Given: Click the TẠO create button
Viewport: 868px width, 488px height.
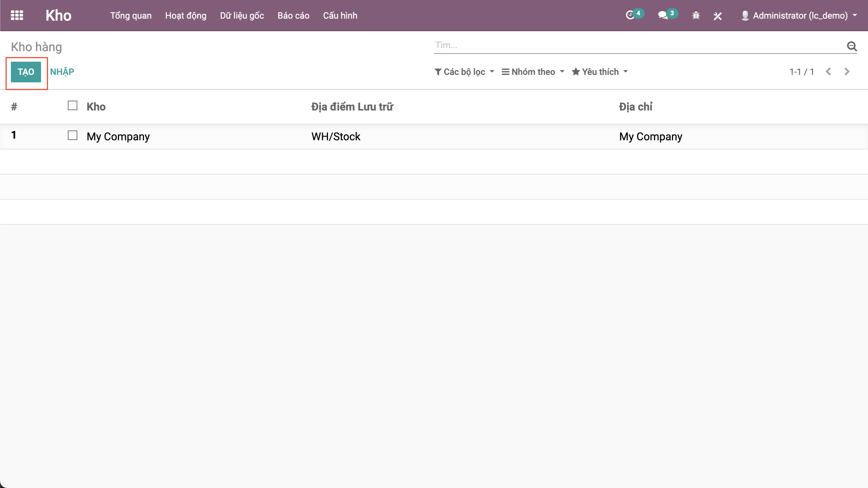Looking at the screenshot, I should (x=26, y=72).
